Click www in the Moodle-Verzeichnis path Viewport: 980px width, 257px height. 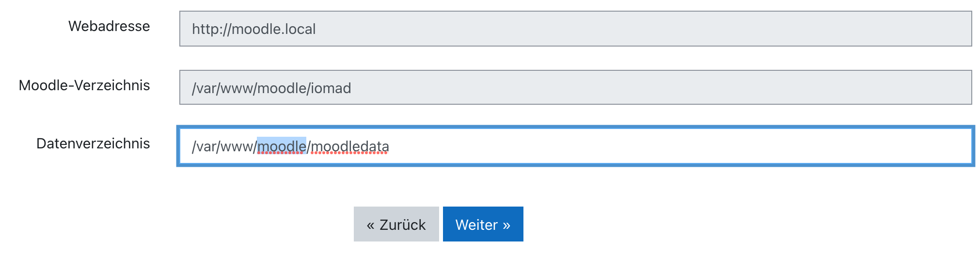click(237, 88)
